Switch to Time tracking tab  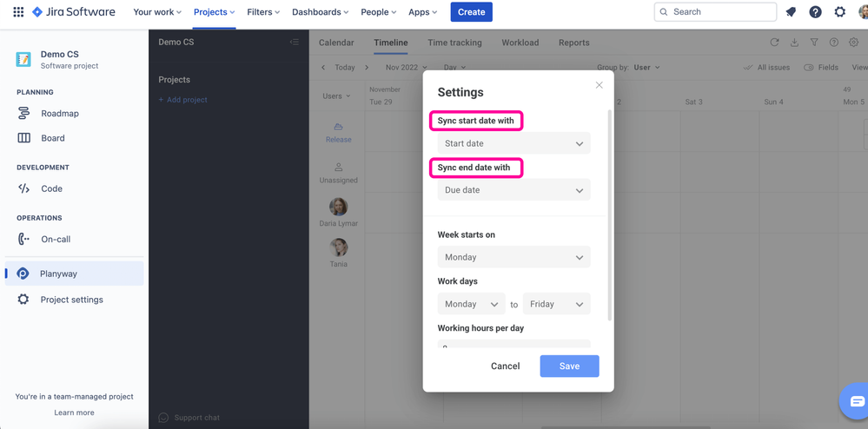(454, 42)
